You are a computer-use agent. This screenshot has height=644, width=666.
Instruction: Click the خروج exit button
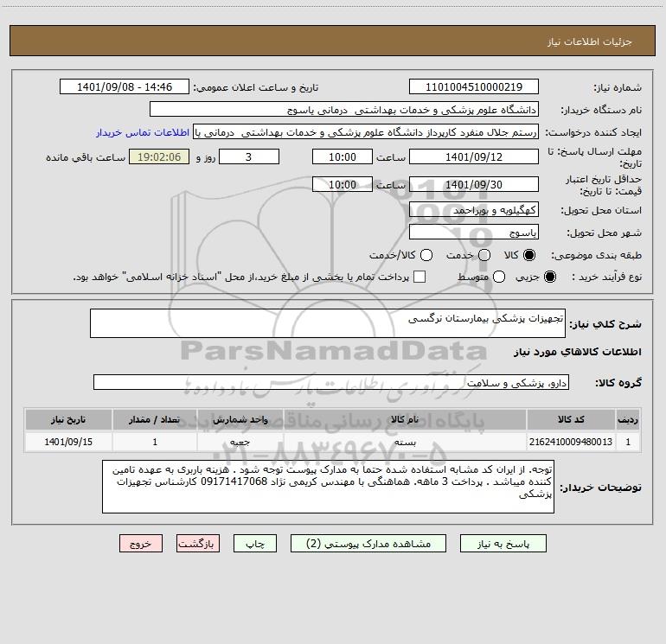click(x=141, y=544)
